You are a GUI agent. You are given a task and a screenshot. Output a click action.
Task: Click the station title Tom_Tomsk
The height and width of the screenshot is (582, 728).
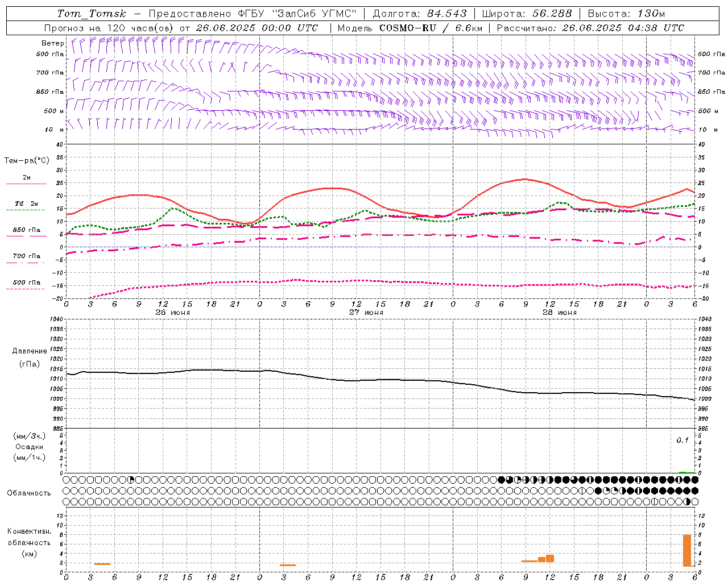coord(92,14)
